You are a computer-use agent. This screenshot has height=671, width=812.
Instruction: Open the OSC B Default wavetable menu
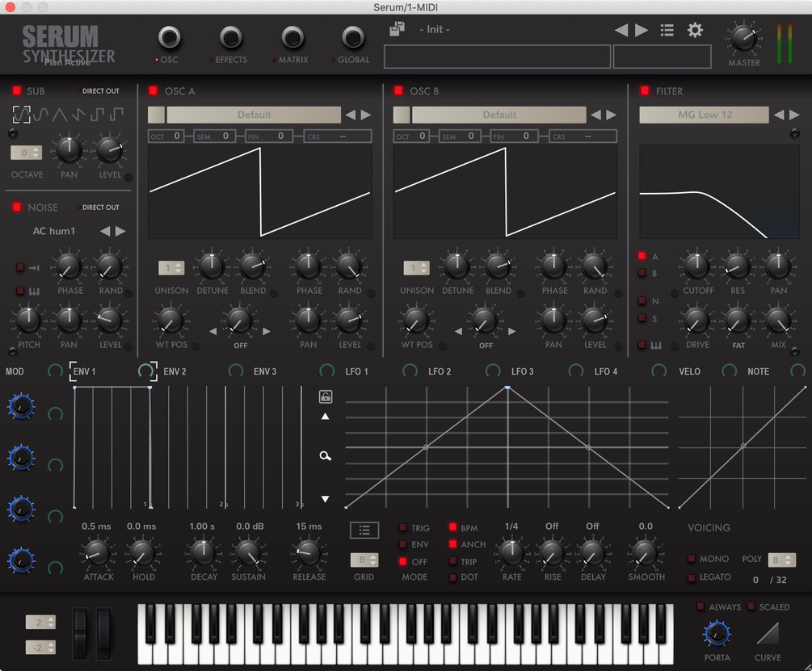pos(499,115)
